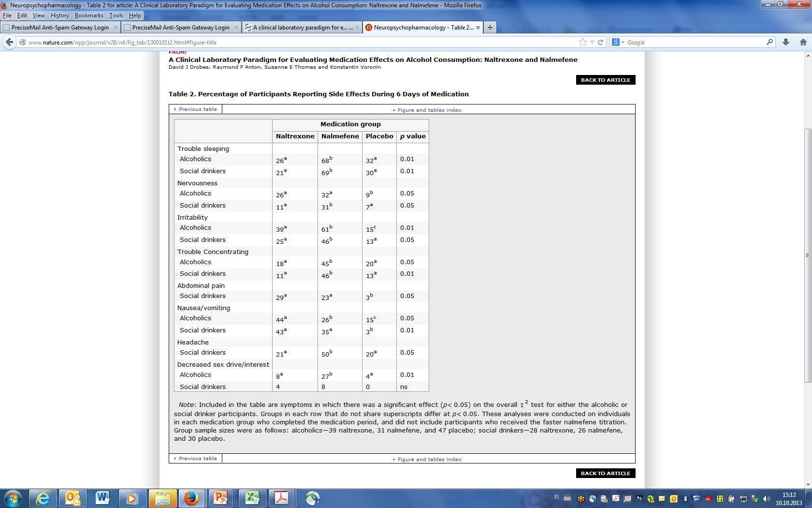Open the History menu

tap(59, 15)
